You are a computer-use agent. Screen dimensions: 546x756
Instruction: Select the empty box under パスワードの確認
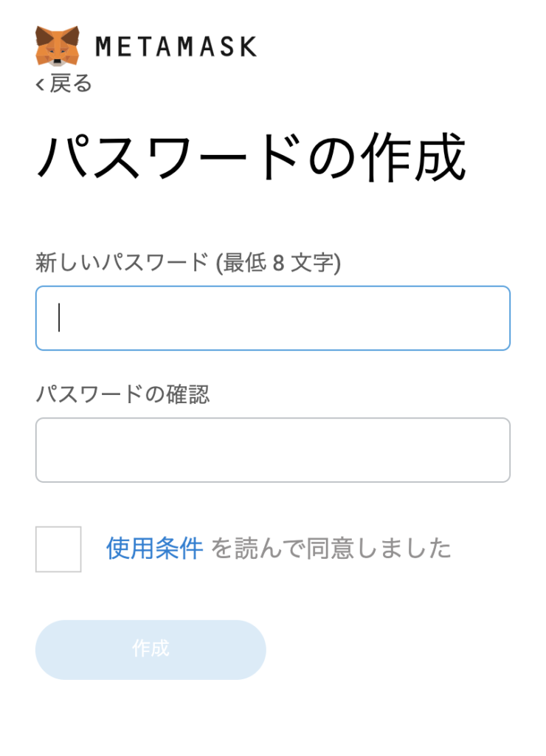(x=273, y=450)
